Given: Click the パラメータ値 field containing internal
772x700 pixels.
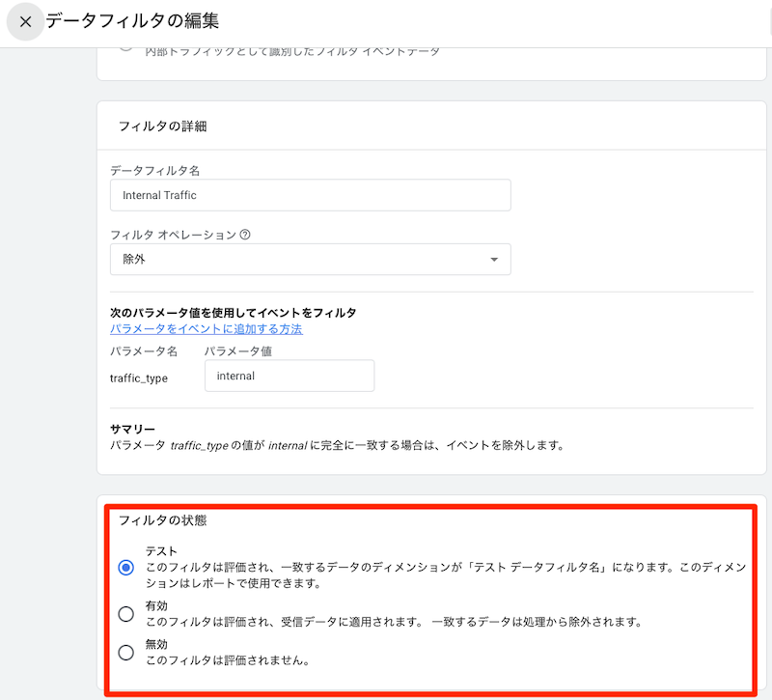Looking at the screenshot, I should click(x=289, y=377).
